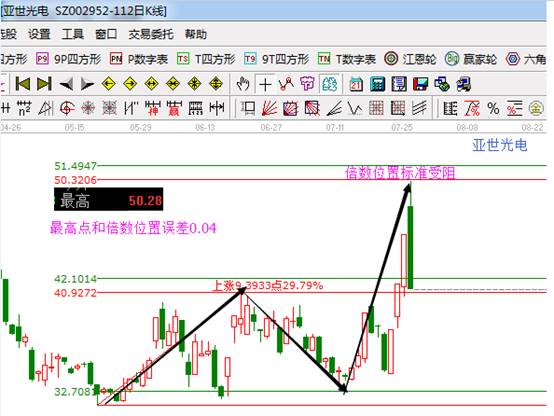Open the 设置 menu
Viewport: 554px width, 416px height.
(x=39, y=34)
